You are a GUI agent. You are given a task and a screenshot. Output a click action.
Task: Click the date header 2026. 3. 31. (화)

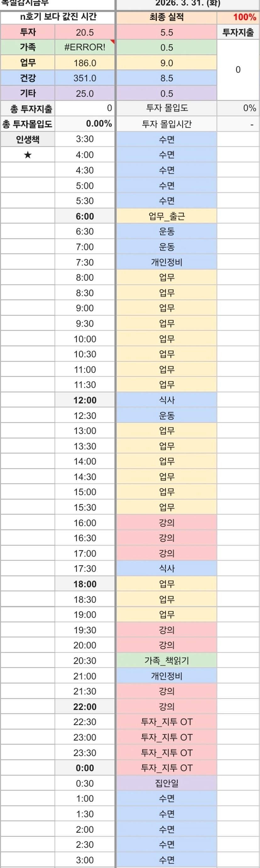[187, 4]
